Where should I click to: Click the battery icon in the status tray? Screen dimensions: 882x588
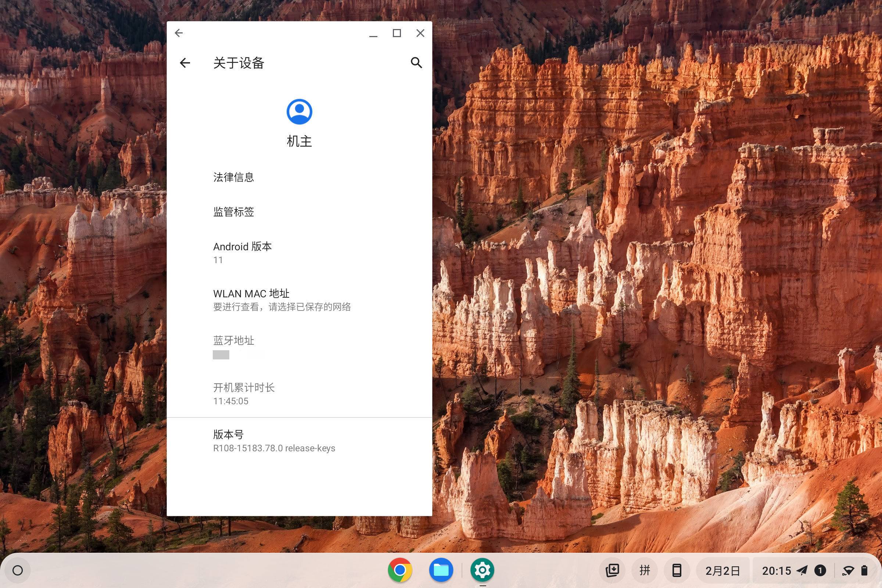866,570
